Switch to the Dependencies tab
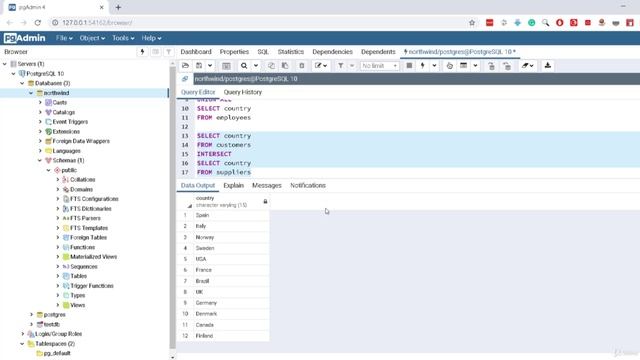 pyautogui.click(x=332, y=52)
